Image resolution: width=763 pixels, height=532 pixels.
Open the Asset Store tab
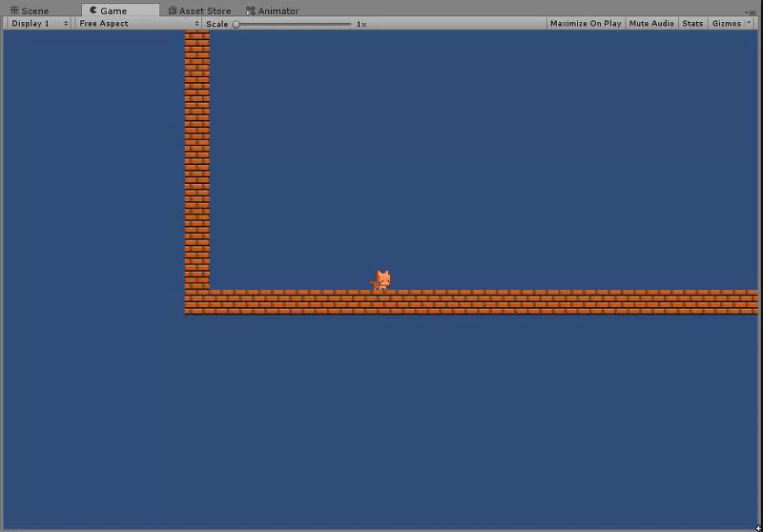coord(199,10)
